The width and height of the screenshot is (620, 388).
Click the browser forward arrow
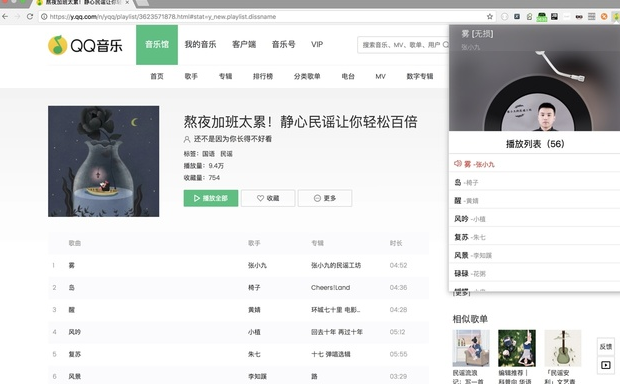coord(17,17)
